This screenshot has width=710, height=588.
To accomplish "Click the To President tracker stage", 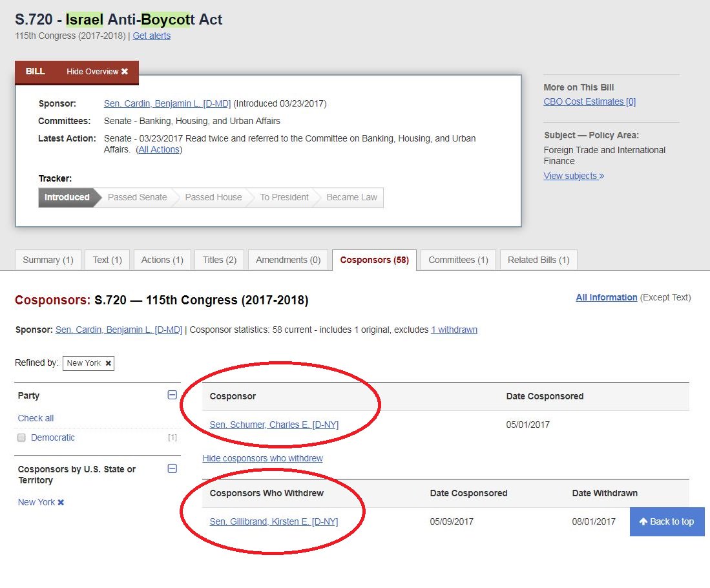I will 284,198.
